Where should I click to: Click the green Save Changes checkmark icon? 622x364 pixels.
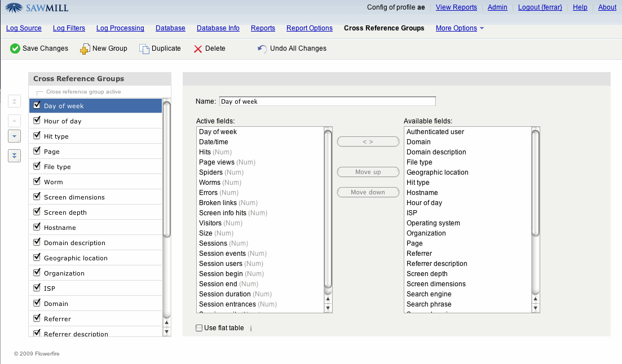pyautogui.click(x=15, y=49)
